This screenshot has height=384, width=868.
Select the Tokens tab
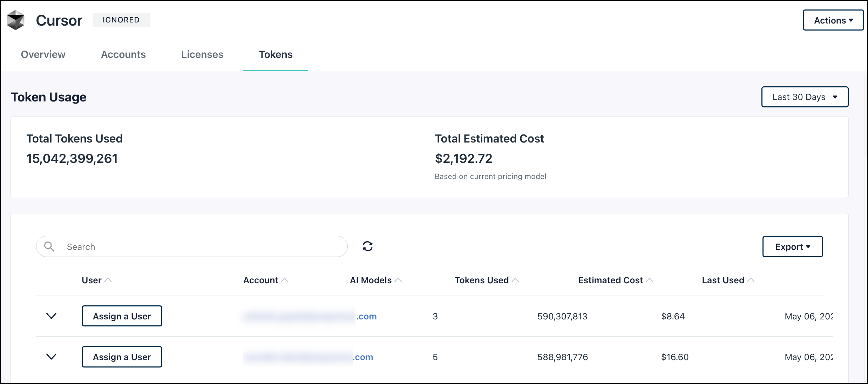(x=276, y=54)
